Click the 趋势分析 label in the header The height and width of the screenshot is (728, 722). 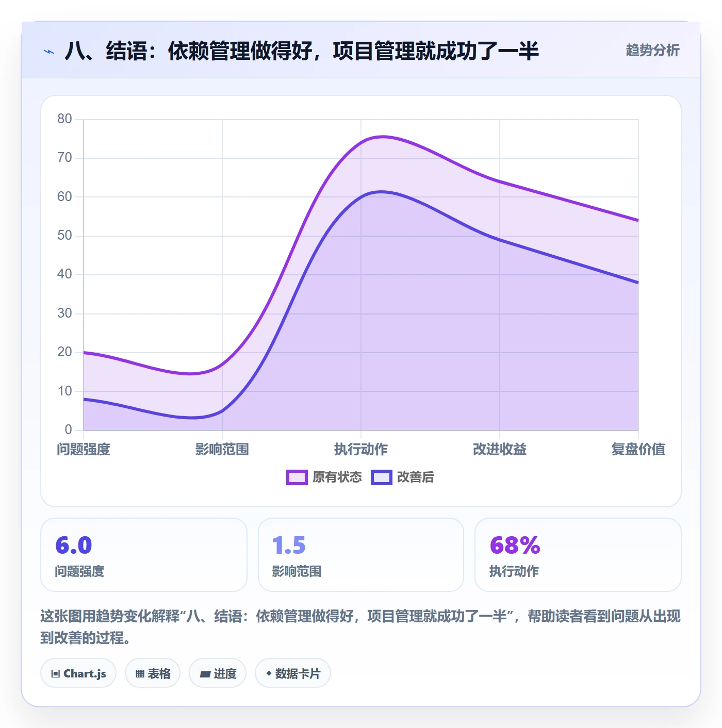pyautogui.click(x=652, y=50)
